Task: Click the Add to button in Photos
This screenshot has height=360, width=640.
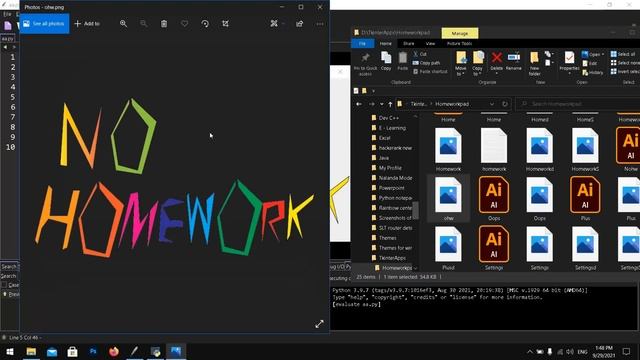Action: click(87, 24)
